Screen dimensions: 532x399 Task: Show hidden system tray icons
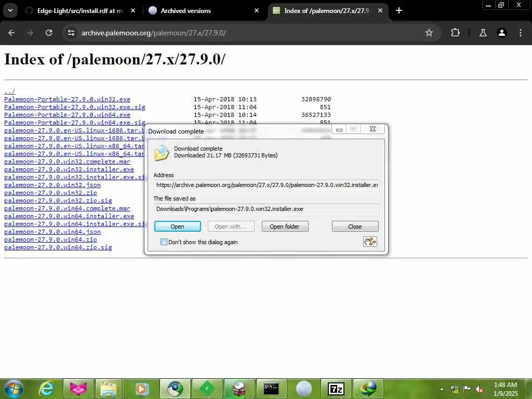(x=442, y=389)
